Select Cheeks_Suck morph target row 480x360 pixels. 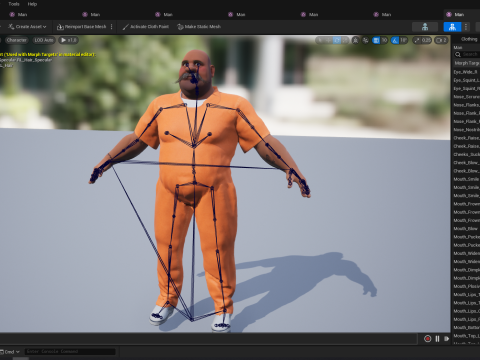466,154
